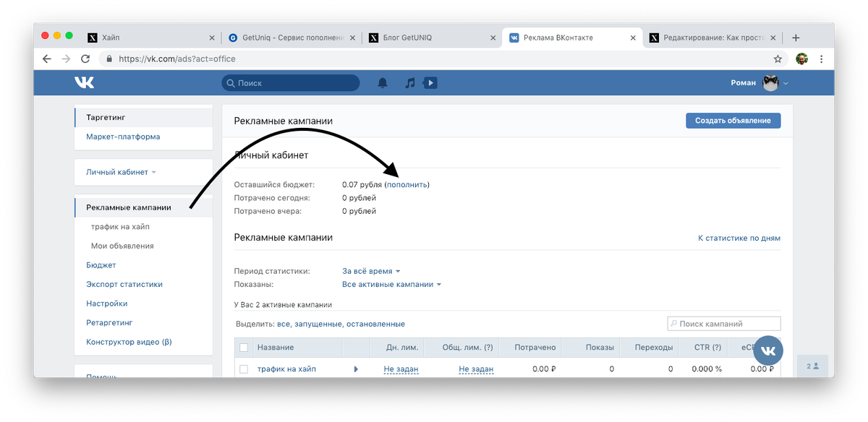Open a new browser tab
Viewport: 868px width, 422px height.
tap(796, 38)
